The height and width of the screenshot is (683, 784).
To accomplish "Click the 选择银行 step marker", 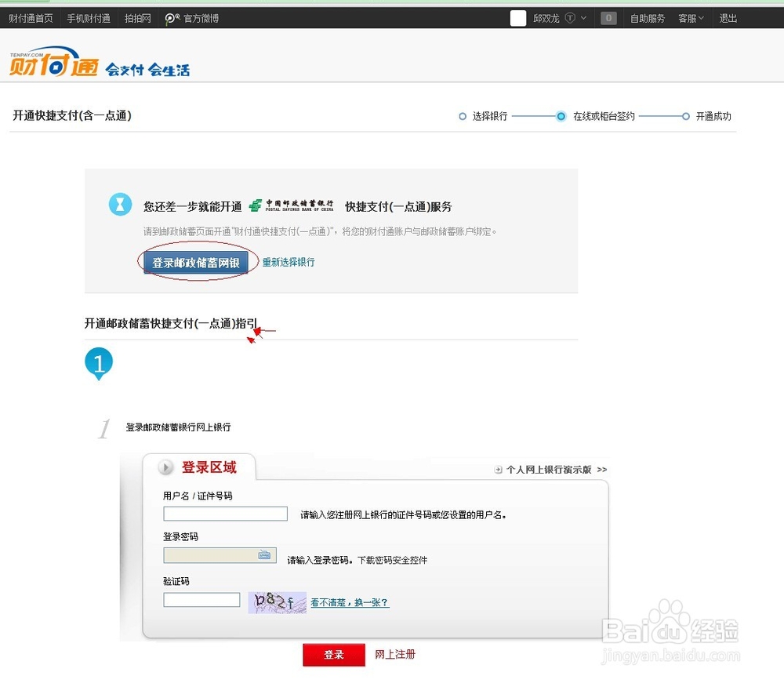I will point(463,117).
